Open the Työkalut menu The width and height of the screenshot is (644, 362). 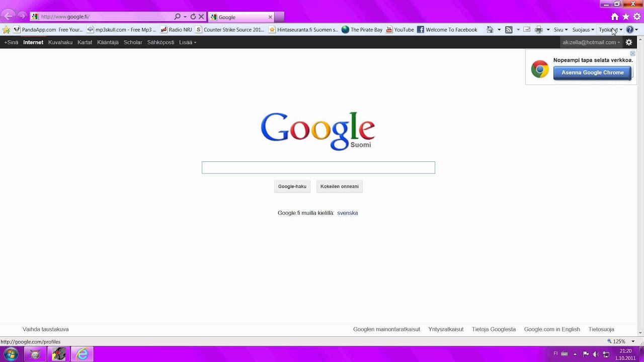click(610, 30)
